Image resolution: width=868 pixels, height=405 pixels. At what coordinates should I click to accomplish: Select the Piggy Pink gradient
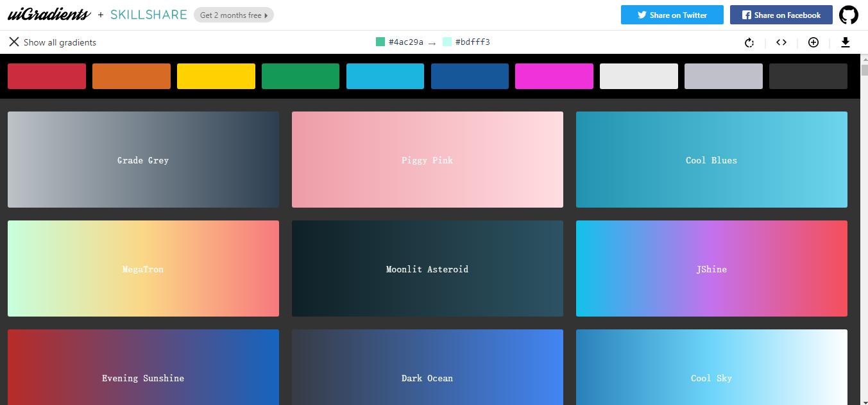tap(427, 160)
